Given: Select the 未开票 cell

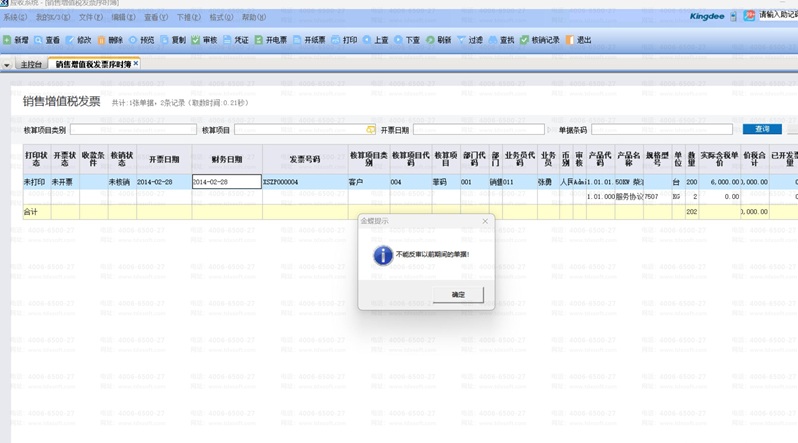Looking at the screenshot, I should pyautogui.click(x=65, y=182).
